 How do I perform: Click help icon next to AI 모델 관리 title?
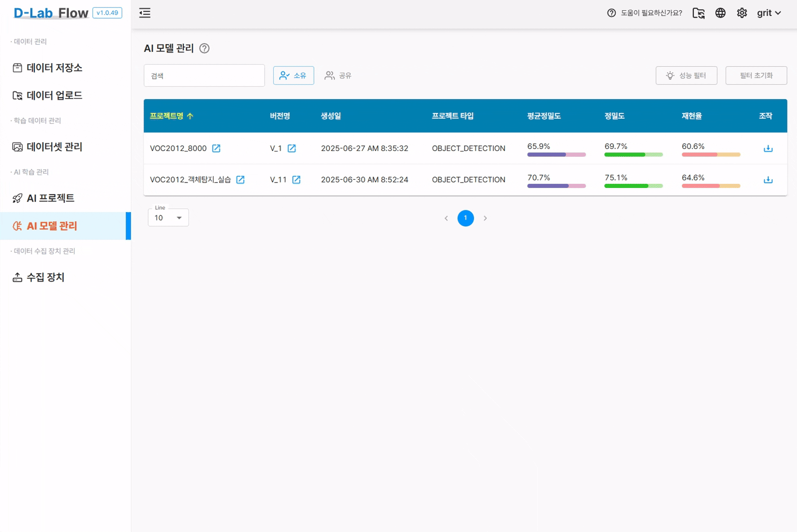point(204,48)
